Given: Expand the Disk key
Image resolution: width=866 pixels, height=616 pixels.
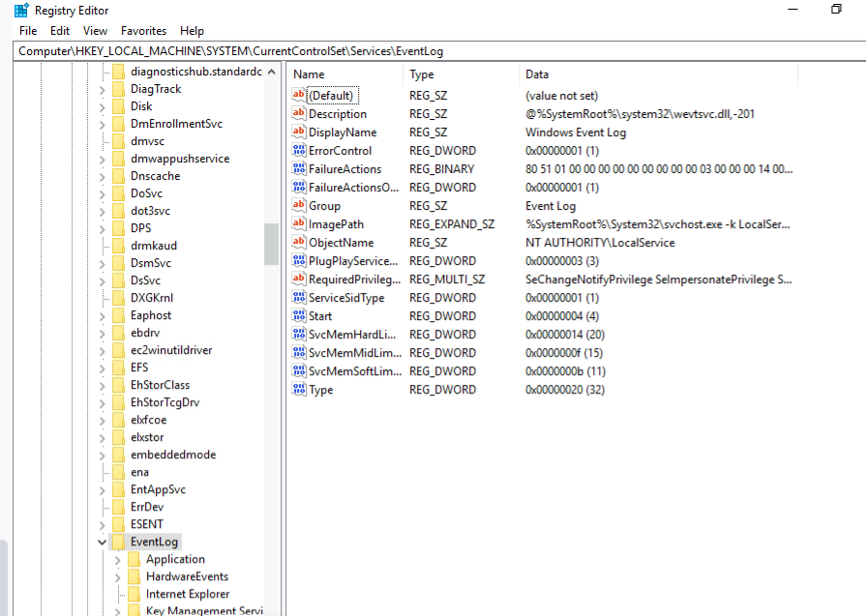Looking at the screenshot, I should click(x=103, y=107).
